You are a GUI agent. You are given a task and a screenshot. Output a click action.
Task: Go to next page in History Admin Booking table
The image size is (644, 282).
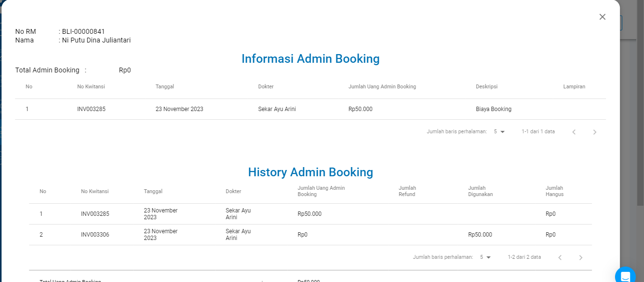pos(581,257)
